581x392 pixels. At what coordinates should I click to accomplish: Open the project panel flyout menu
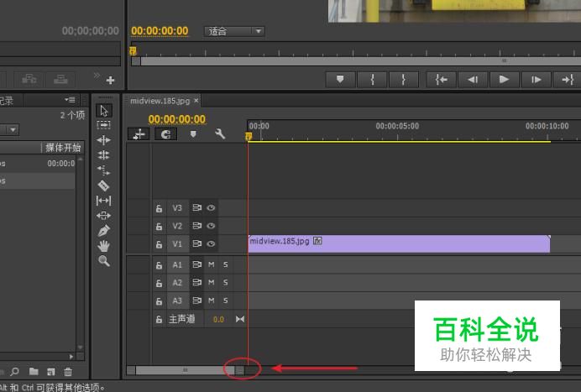tap(70, 100)
